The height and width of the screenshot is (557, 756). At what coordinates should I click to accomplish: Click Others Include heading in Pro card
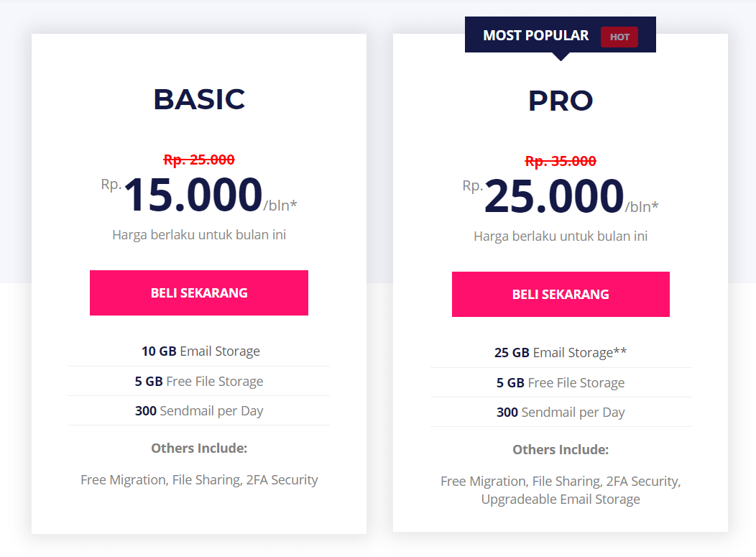click(x=561, y=449)
